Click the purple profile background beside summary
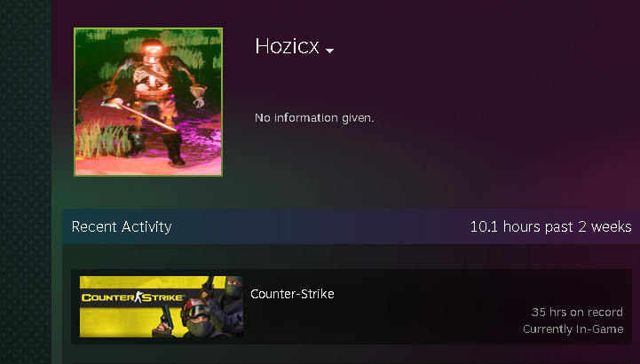Viewport: 640px width, 364px height. click(x=490, y=123)
